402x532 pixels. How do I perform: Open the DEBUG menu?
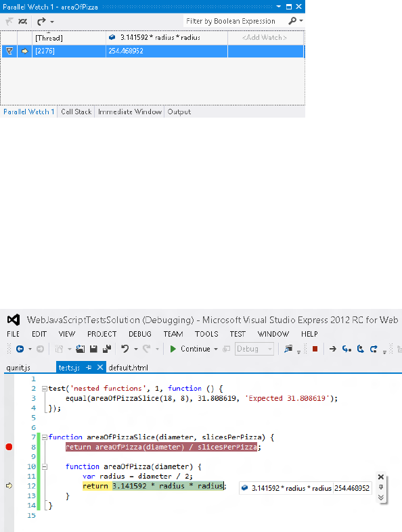click(x=140, y=334)
